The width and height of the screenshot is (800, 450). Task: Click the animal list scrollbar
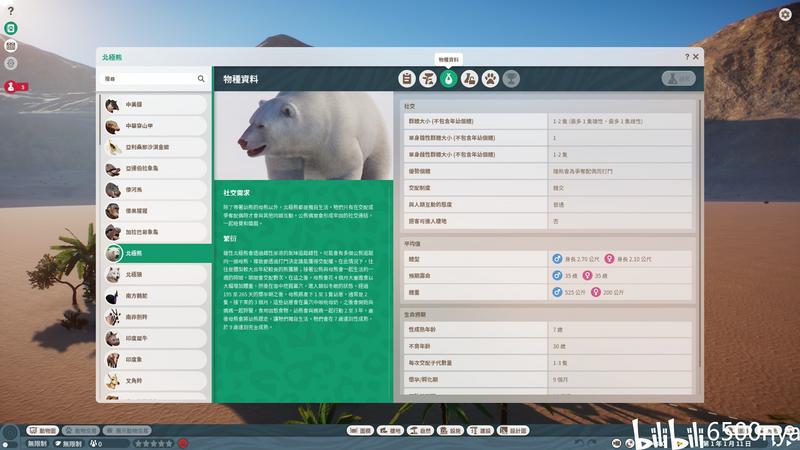99,118
